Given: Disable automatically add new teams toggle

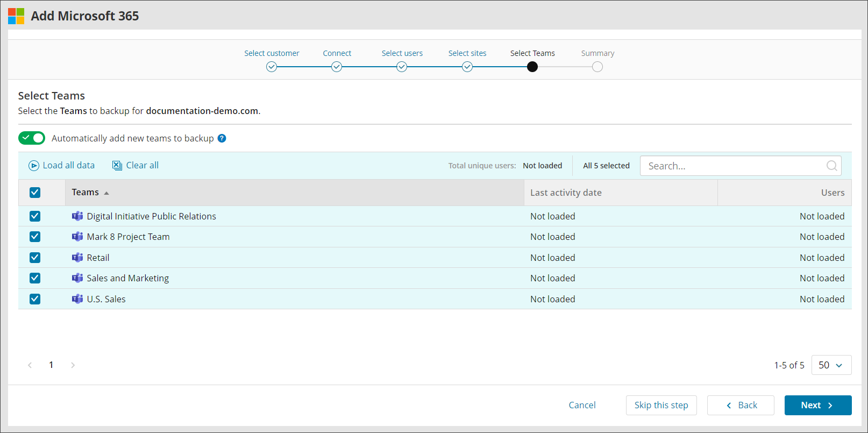Looking at the screenshot, I should click(32, 138).
